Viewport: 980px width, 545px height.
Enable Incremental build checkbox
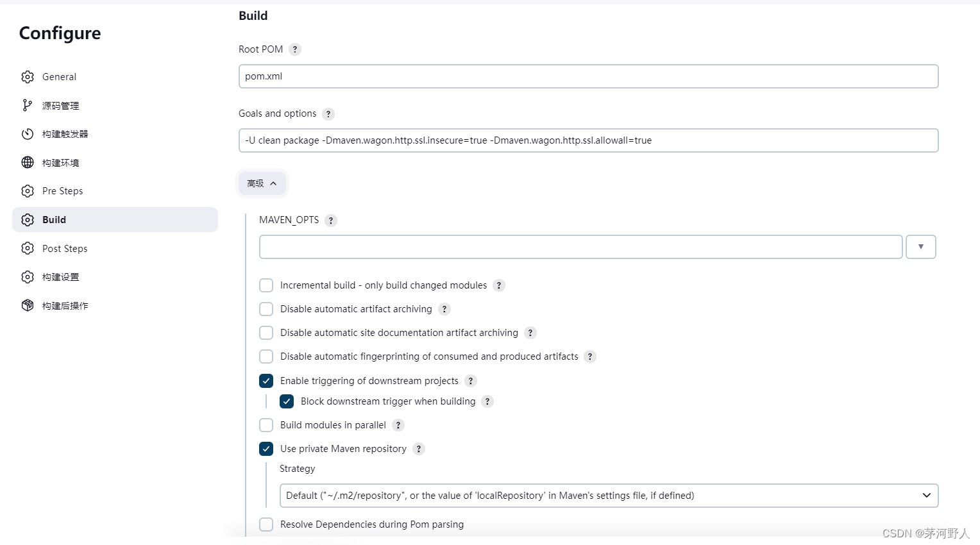[266, 285]
